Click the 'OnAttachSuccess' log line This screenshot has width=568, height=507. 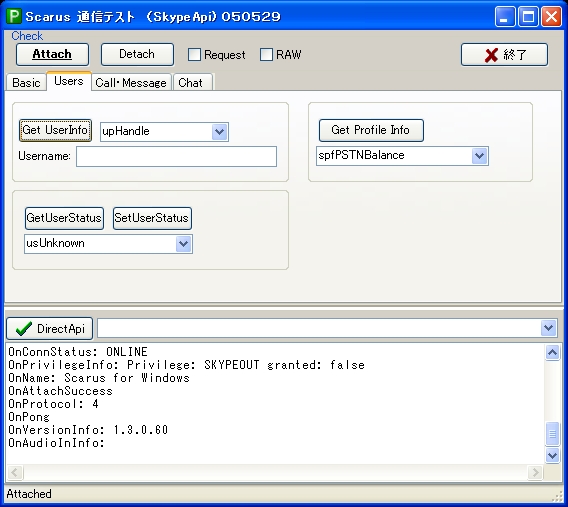60,391
